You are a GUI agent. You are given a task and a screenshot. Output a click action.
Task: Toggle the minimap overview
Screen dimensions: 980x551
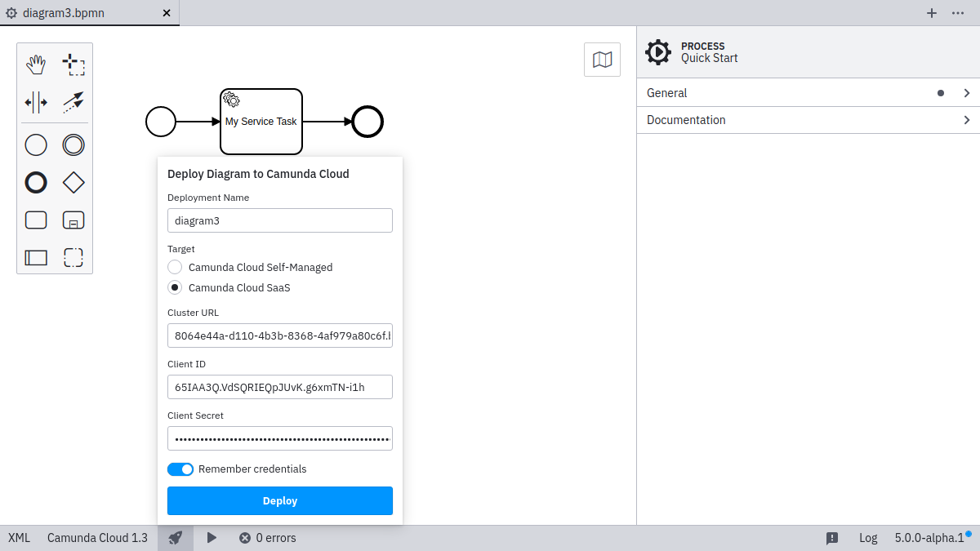(602, 59)
